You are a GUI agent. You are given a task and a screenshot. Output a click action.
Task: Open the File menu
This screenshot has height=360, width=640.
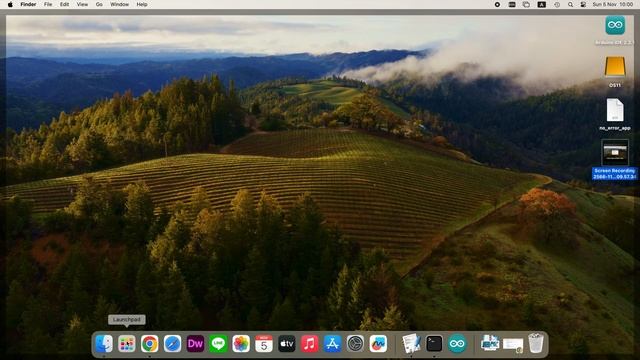pyautogui.click(x=48, y=4)
